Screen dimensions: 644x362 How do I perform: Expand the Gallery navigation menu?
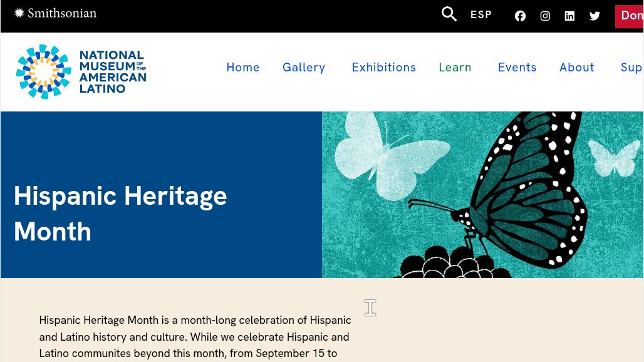[304, 68]
